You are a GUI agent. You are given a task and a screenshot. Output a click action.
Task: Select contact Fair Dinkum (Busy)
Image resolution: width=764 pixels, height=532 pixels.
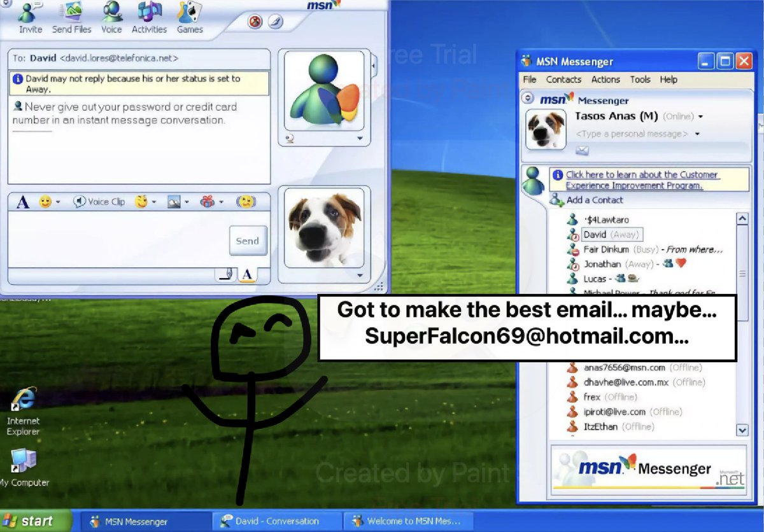[644, 249]
